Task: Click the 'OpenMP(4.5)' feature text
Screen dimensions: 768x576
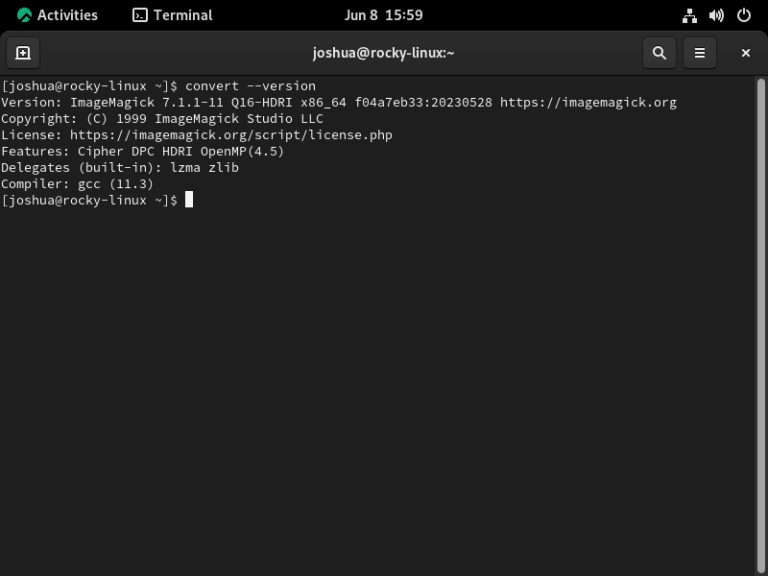Action: (242, 151)
